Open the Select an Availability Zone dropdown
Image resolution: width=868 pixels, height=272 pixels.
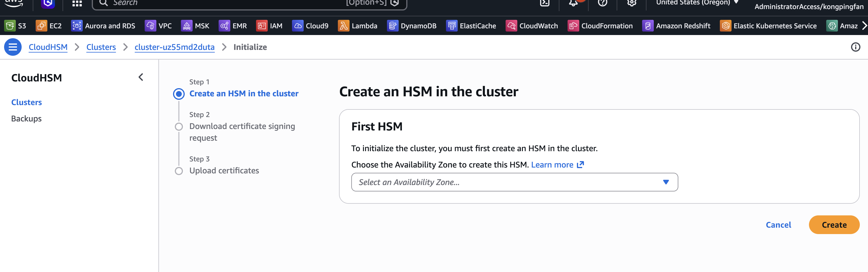point(514,182)
